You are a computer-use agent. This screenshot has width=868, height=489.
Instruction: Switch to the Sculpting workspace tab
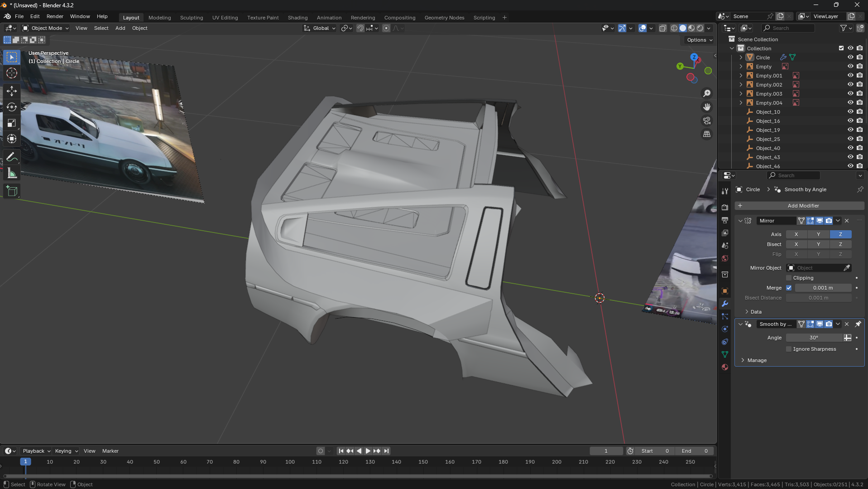pyautogui.click(x=191, y=18)
